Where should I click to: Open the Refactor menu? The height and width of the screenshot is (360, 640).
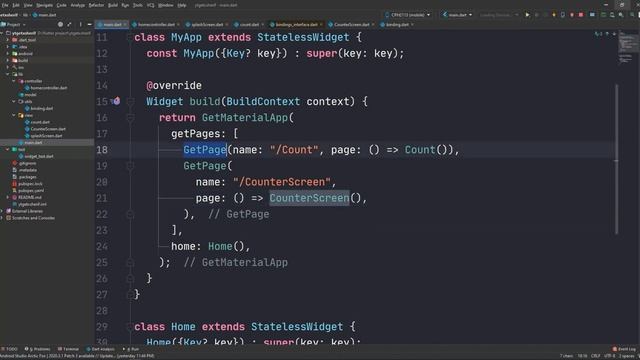[96, 5]
